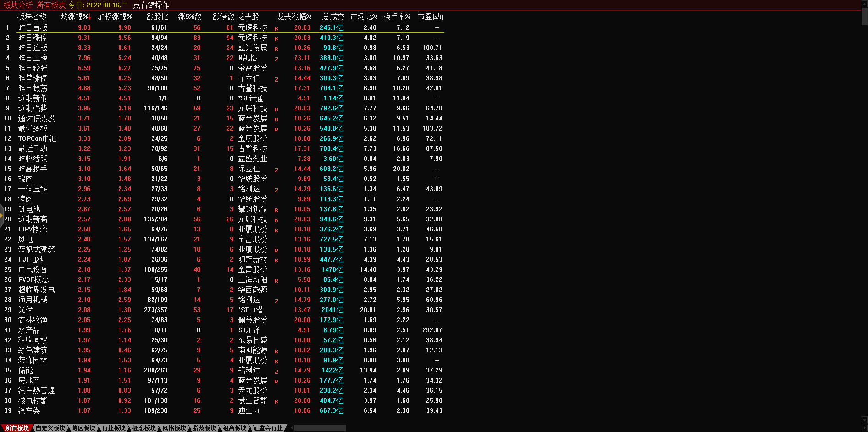The image size is (868, 432).
Task: Switch to the 行业板块 tab
Action: [x=114, y=428]
